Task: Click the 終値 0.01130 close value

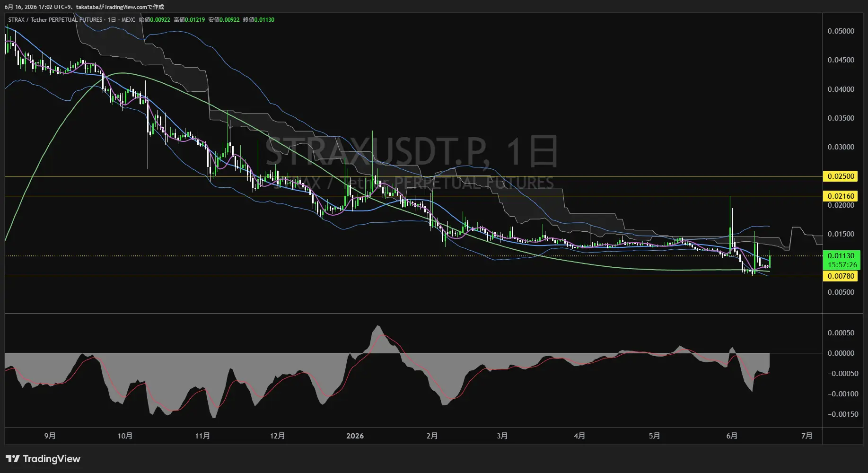Action: point(259,20)
